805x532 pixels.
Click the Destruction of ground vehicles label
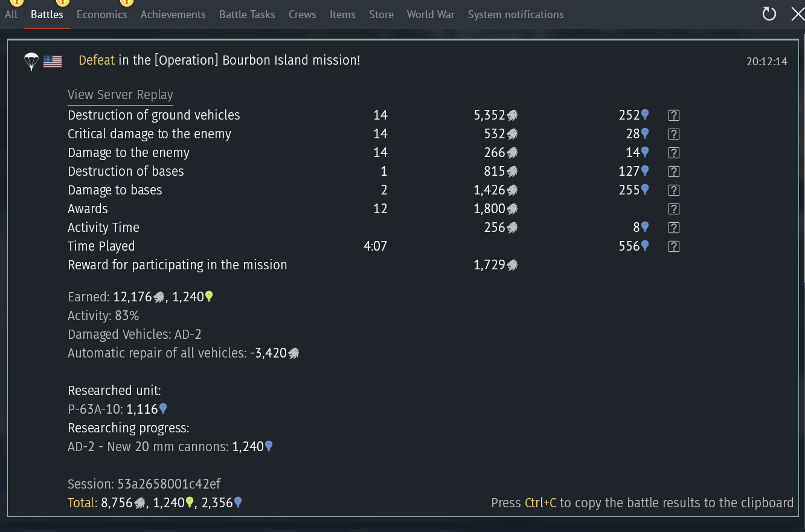click(x=154, y=115)
